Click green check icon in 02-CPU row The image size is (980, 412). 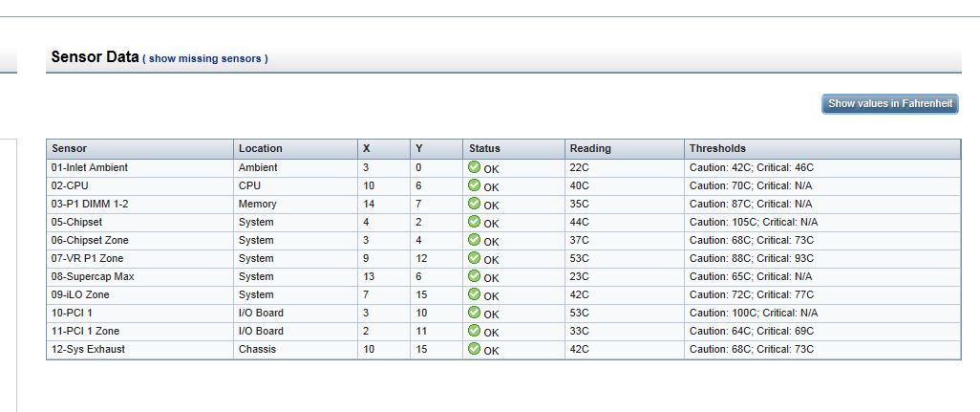[474, 185]
